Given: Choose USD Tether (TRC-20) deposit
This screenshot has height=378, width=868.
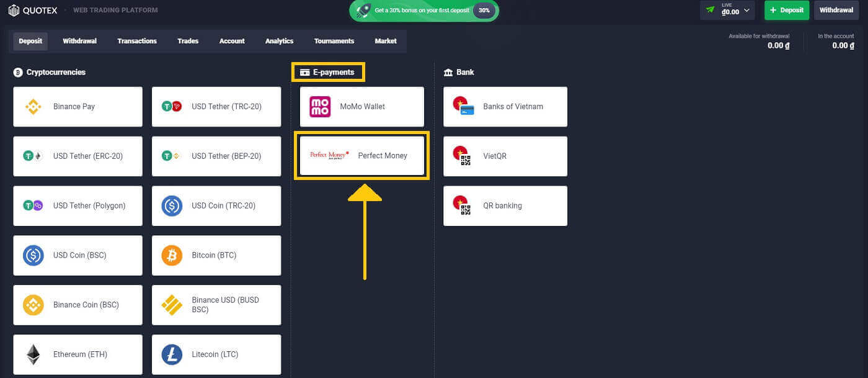Looking at the screenshot, I should click(x=216, y=106).
